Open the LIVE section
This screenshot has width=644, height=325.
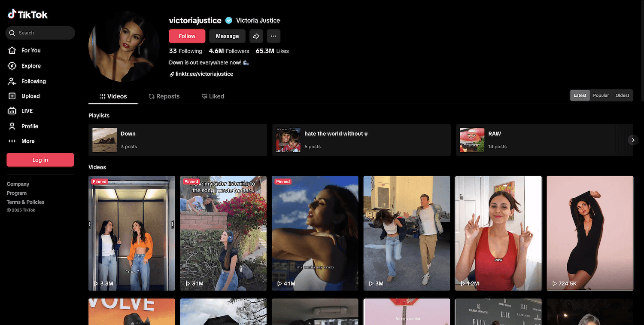coord(27,111)
